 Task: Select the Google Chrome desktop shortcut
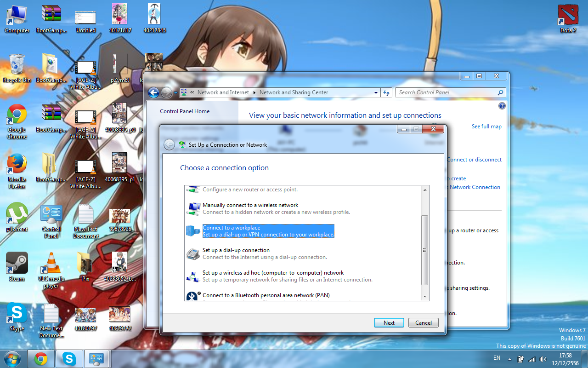(x=17, y=122)
